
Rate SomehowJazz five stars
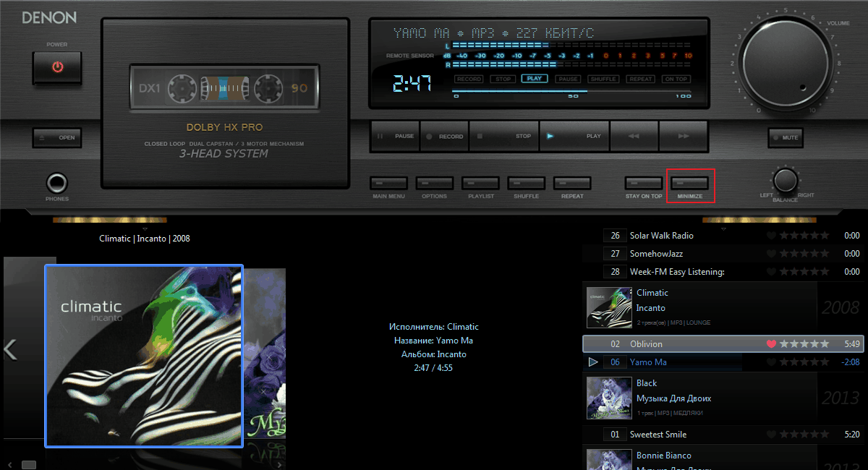(825, 254)
